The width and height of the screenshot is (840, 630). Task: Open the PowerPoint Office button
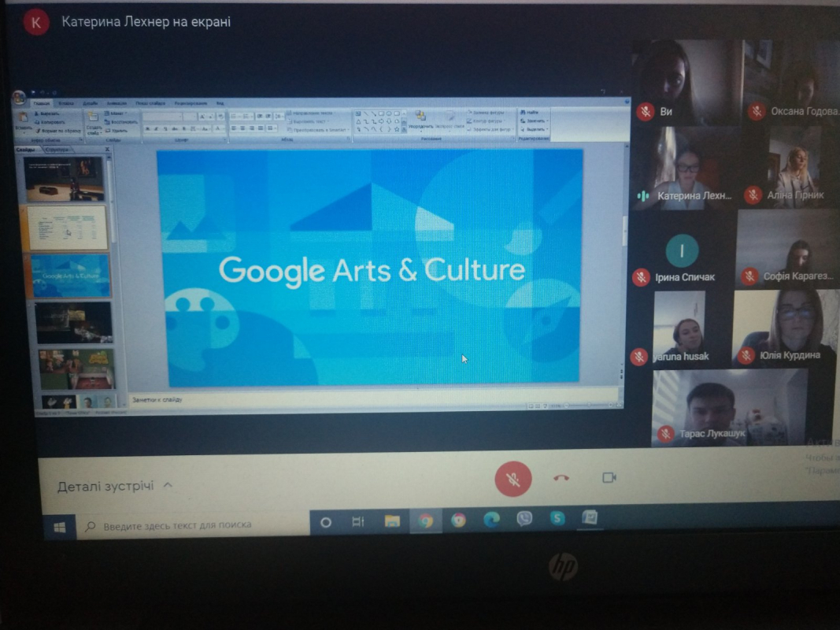tap(19, 98)
